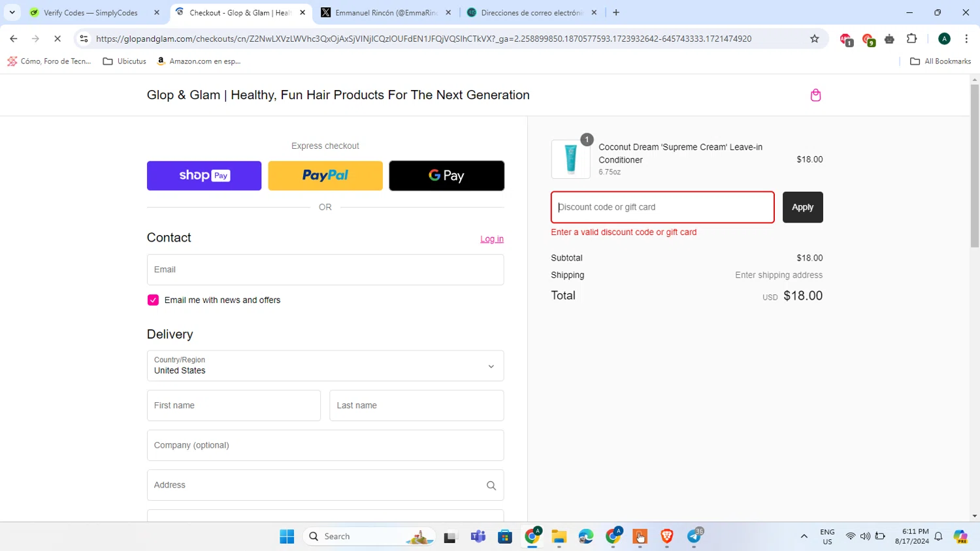
Task: Select the Last name field
Action: click(x=417, y=405)
